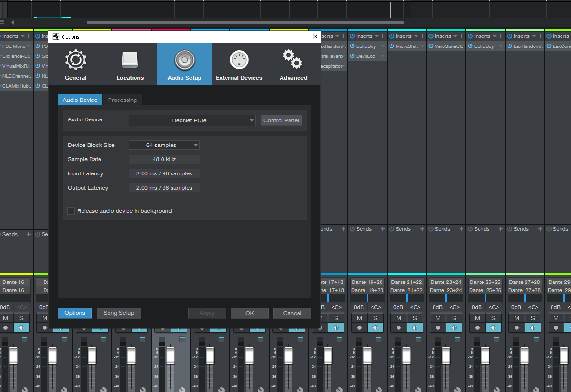Switch to the Processing tab
Viewport: 571px width, 392px height.
pyautogui.click(x=122, y=100)
